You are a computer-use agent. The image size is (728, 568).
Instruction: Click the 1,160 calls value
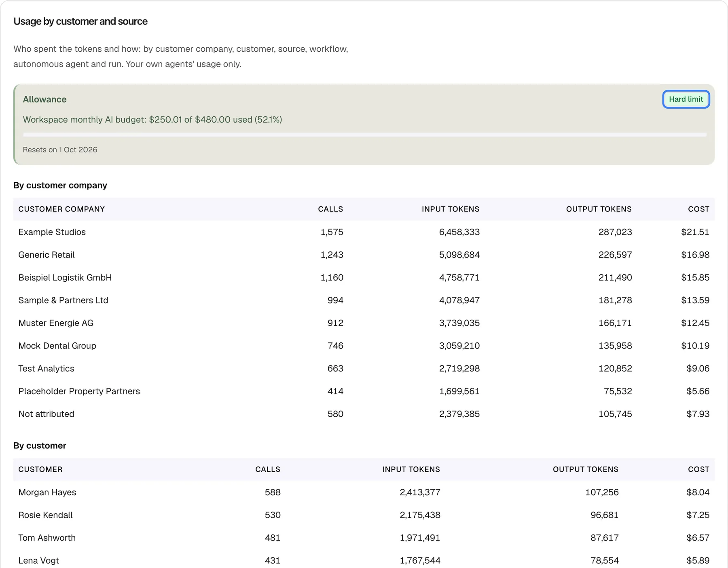(332, 277)
